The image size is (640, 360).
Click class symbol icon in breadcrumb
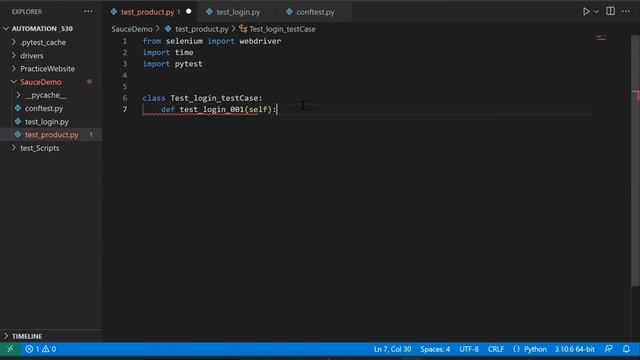243,29
